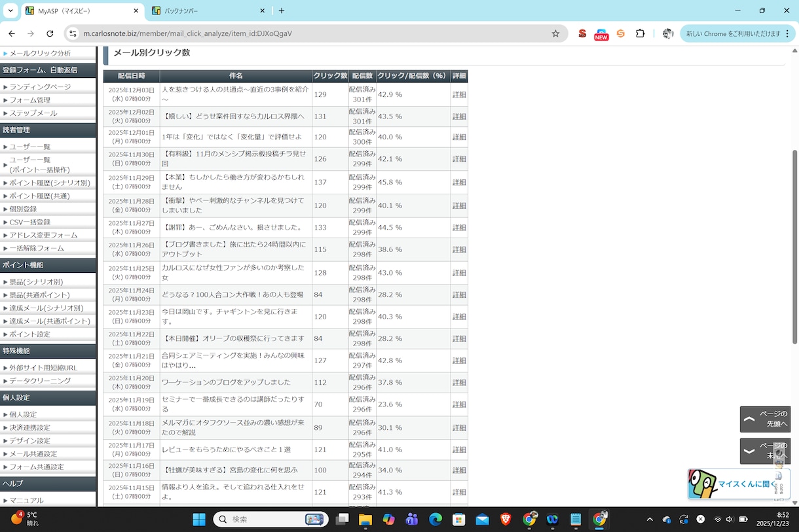The height and width of the screenshot is (532, 799).
Task: Show hidden system tray icons
Action: pyautogui.click(x=650, y=519)
